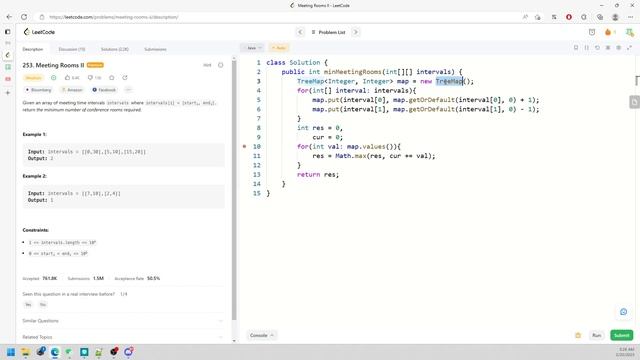
Task: Click the browser back arrow
Action: coord(9,17)
